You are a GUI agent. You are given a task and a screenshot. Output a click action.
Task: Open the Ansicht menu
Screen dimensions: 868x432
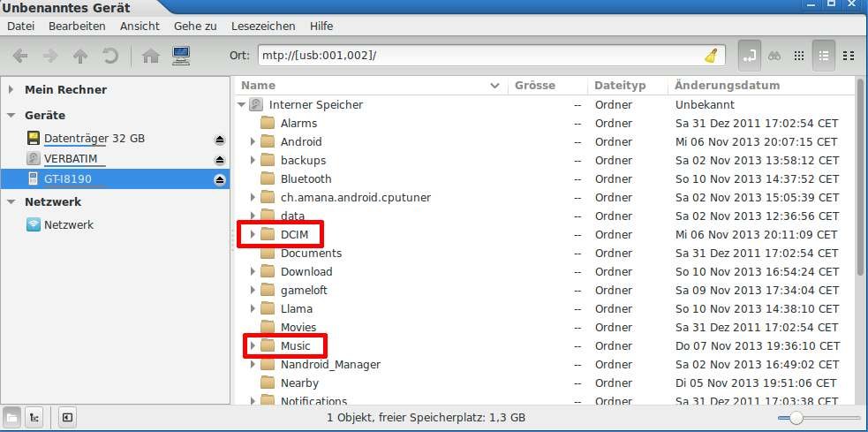click(x=140, y=26)
